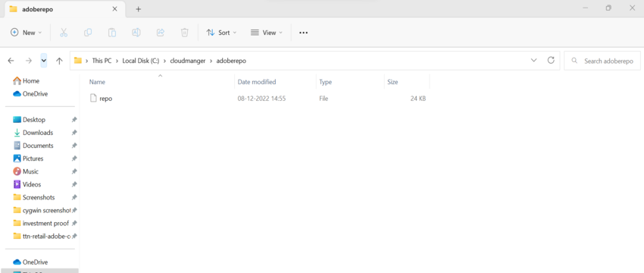The height and width of the screenshot is (273, 644).
Task: Open the Sort dropdown menu
Action: (x=222, y=33)
